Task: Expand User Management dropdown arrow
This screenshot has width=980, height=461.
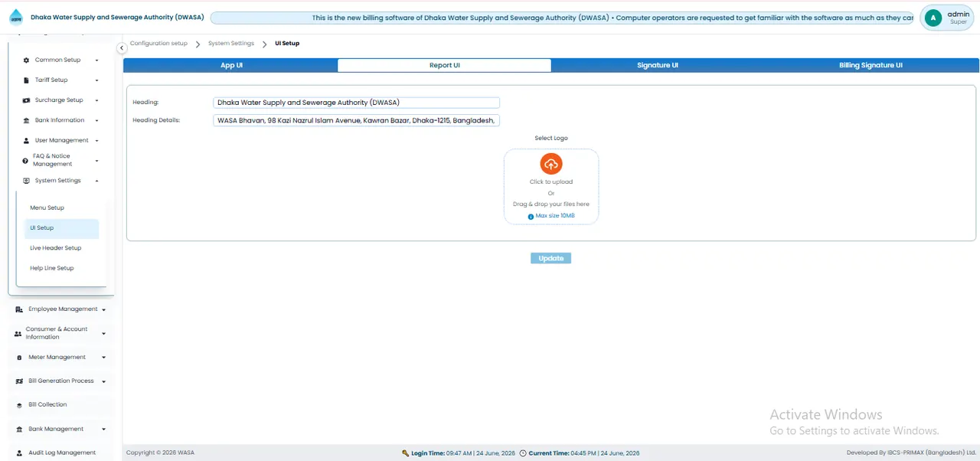Action: [x=96, y=141]
